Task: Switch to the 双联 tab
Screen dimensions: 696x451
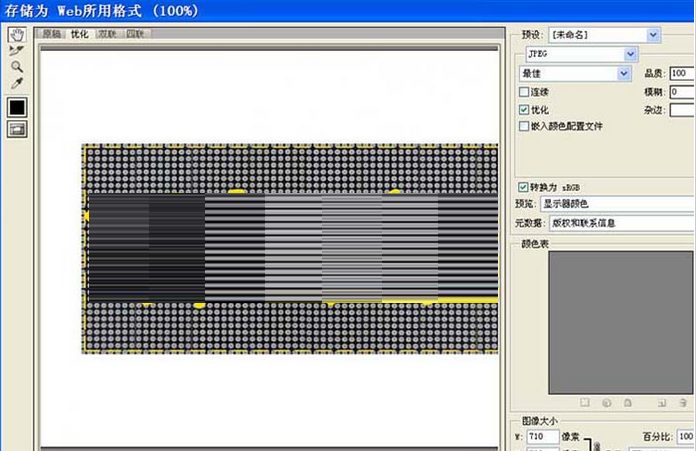Action: point(107,34)
